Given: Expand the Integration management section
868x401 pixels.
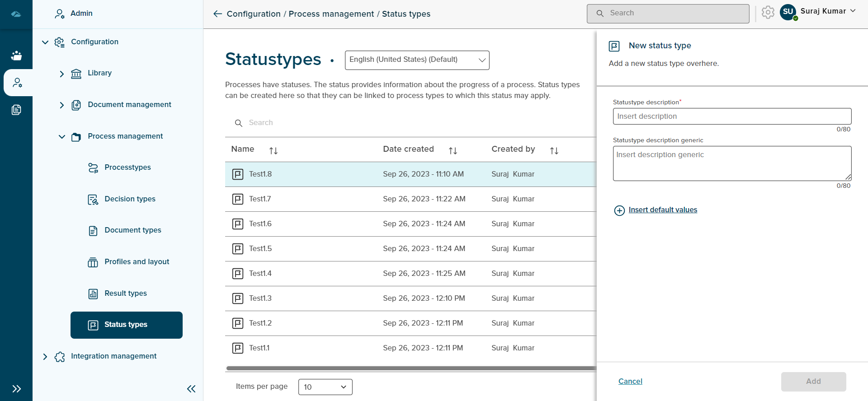Looking at the screenshot, I should point(45,357).
